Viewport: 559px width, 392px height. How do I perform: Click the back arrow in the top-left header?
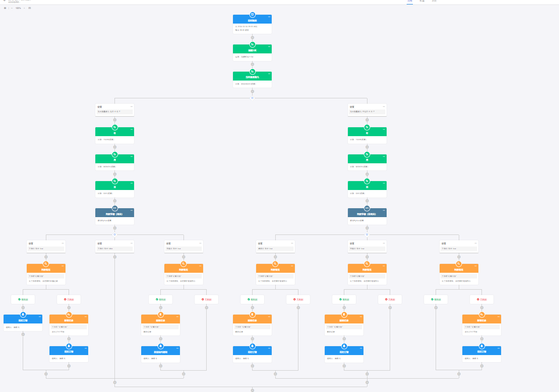[x=4, y=1]
